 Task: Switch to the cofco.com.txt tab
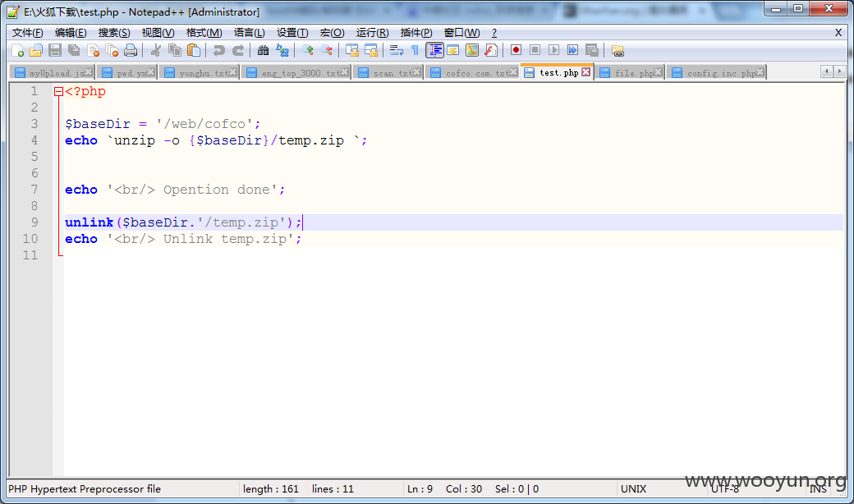pyautogui.click(x=472, y=73)
